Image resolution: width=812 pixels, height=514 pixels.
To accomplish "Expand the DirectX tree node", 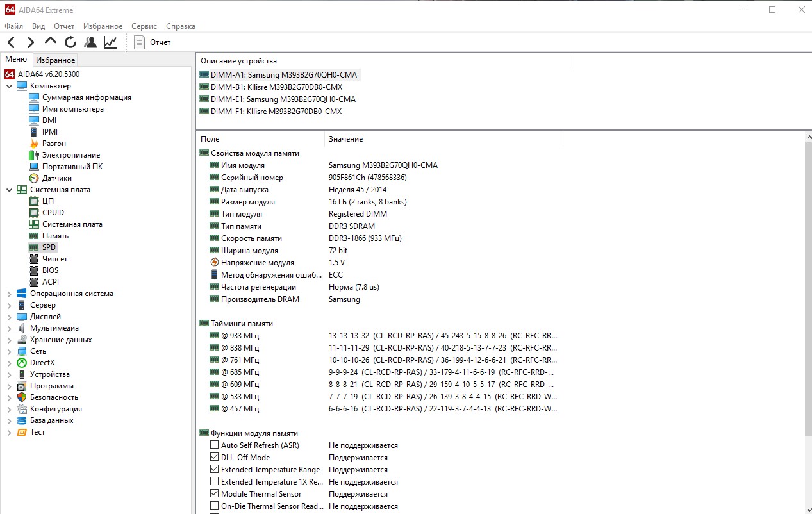I will [9, 363].
